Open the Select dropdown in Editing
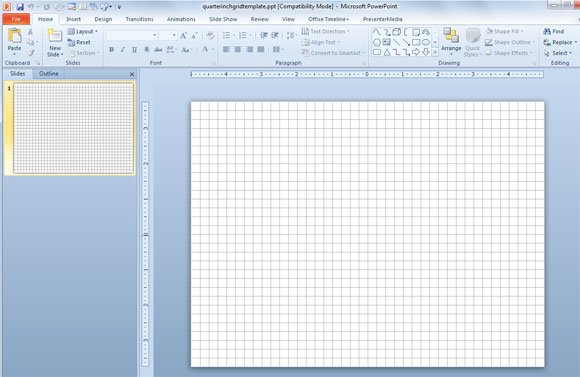 (558, 53)
